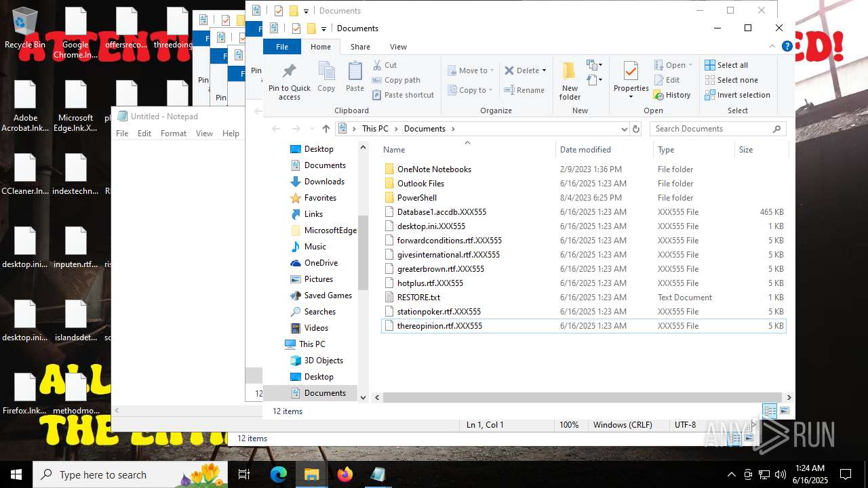Switch to large icons view layout
Viewport: 868px width, 488px height.
click(785, 411)
